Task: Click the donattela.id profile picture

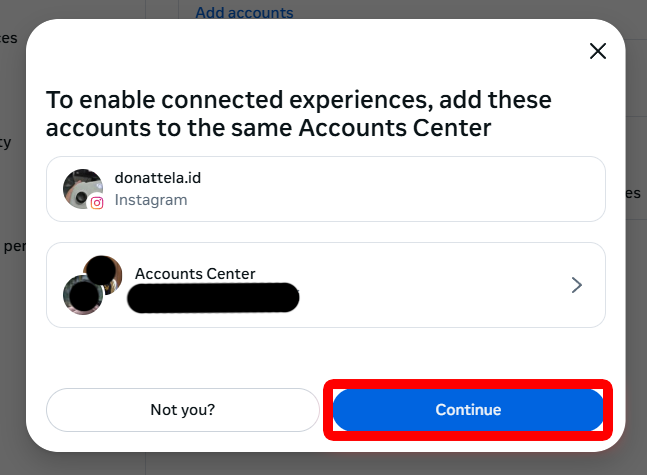Action: 82,187
